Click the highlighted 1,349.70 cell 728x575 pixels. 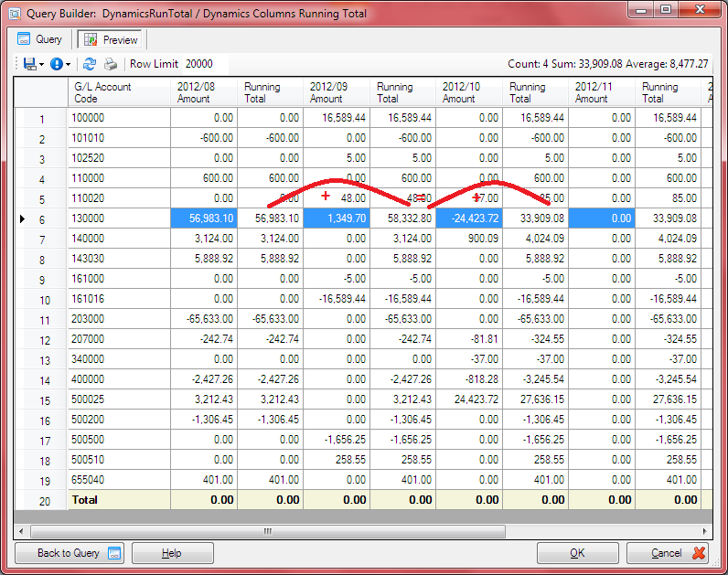click(337, 218)
